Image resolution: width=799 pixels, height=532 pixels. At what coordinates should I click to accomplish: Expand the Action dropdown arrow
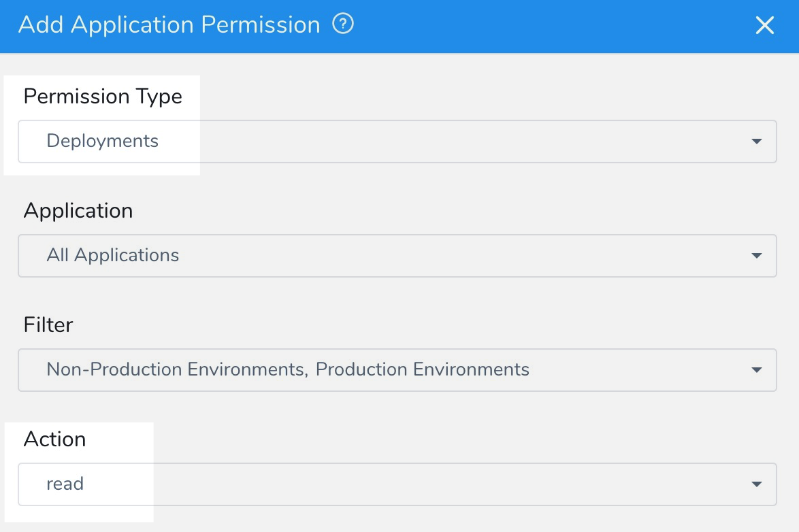point(757,484)
